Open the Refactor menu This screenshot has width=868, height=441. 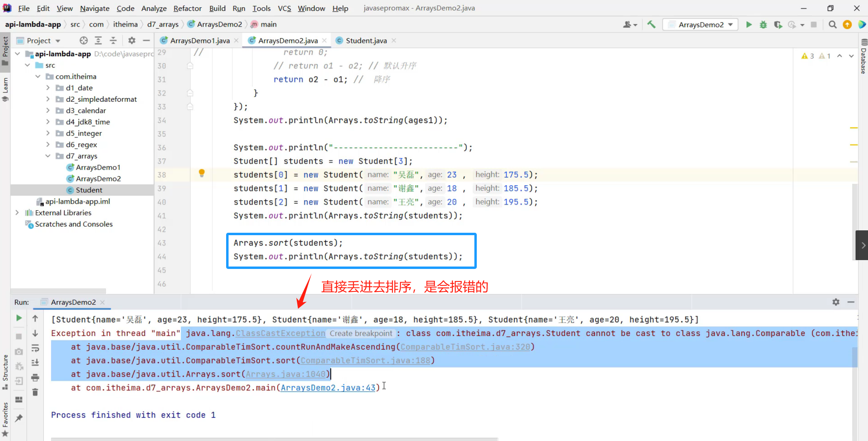[x=187, y=8]
